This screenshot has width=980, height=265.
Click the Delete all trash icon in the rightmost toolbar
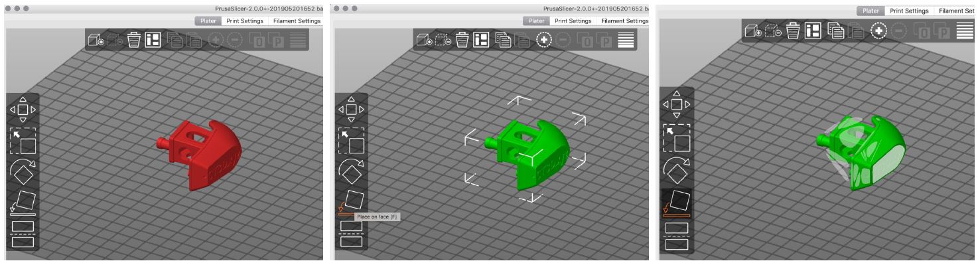coord(792,31)
